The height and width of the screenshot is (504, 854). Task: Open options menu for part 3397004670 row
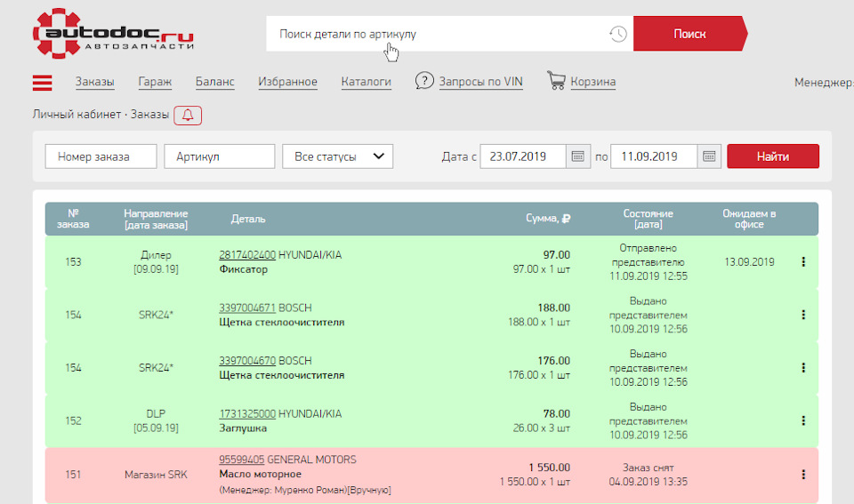(x=803, y=368)
